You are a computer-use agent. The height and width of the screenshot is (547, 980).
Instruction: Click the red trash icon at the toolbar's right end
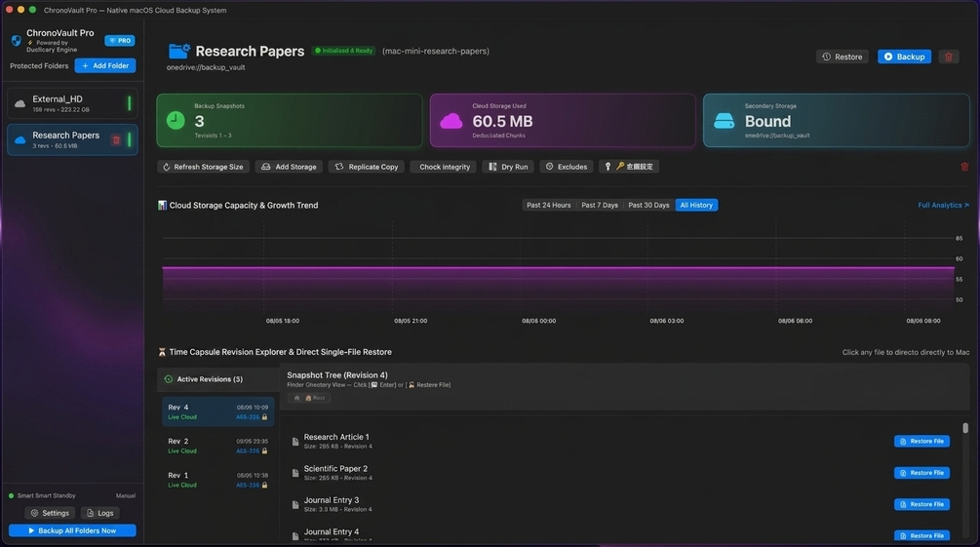[x=964, y=167]
